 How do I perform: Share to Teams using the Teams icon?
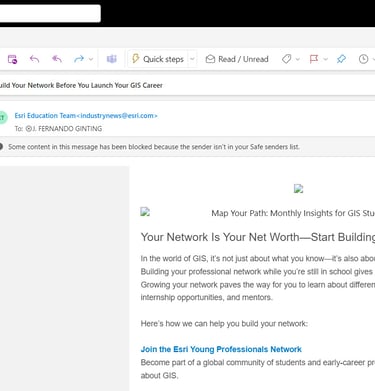[111, 59]
